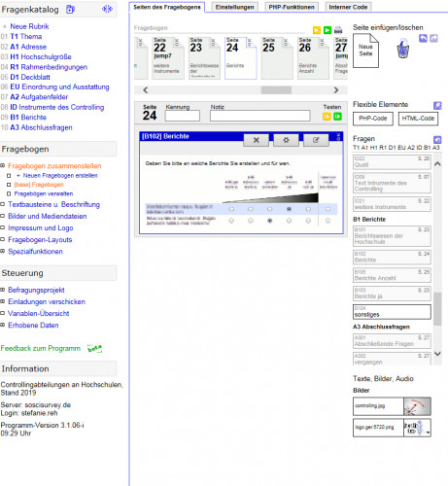Viewport: 448px width, 486px height.
Task: Expand the Befragungsprojekt menu node
Action: [3, 290]
